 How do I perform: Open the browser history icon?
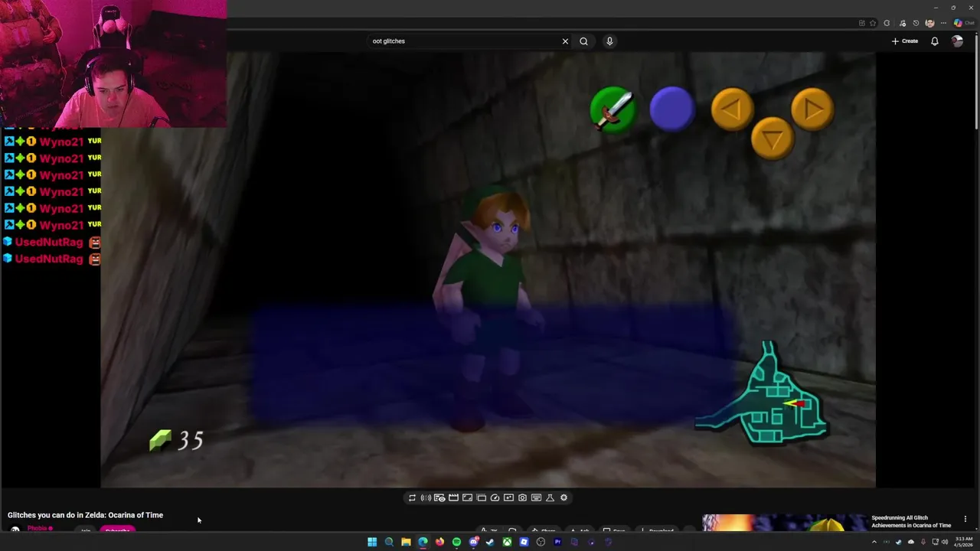point(916,23)
